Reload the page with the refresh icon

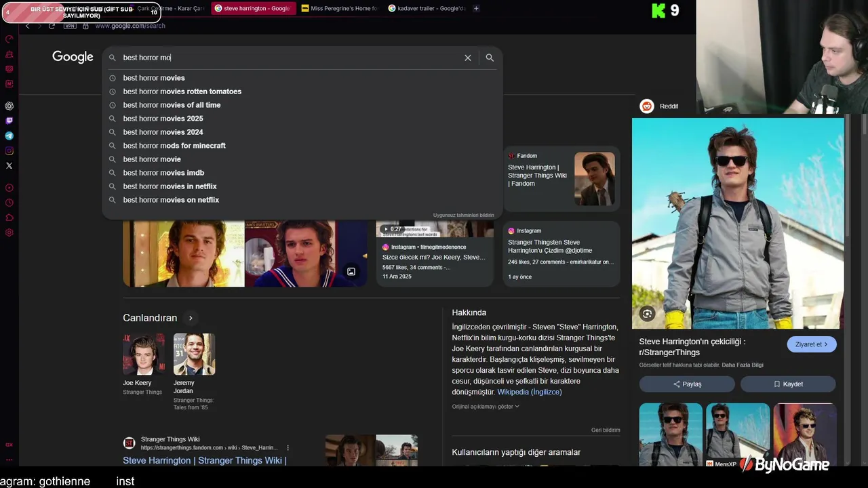click(x=52, y=26)
